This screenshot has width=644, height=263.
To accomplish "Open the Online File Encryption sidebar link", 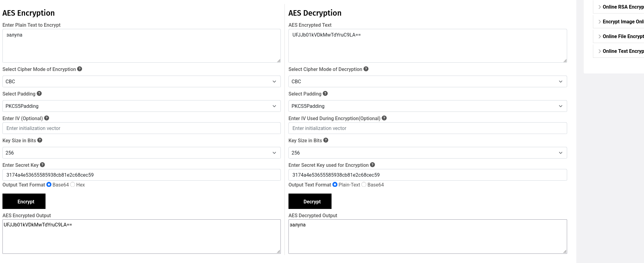I will pos(623,36).
